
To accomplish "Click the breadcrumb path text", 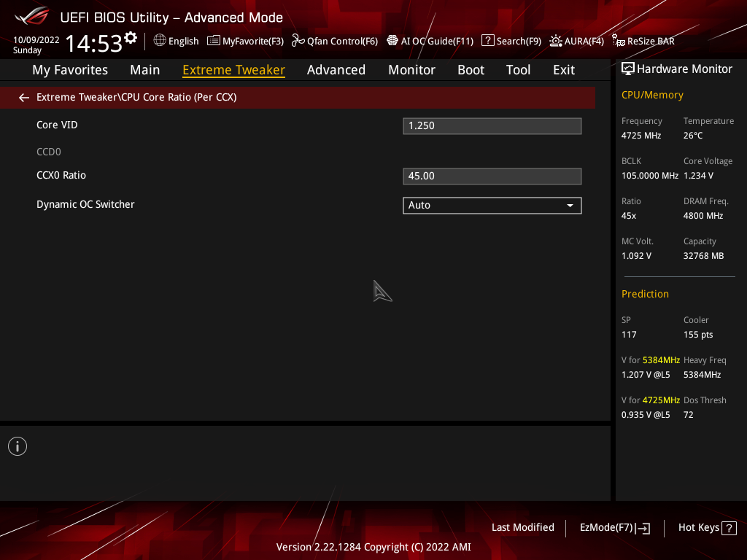I will tap(136, 97).
